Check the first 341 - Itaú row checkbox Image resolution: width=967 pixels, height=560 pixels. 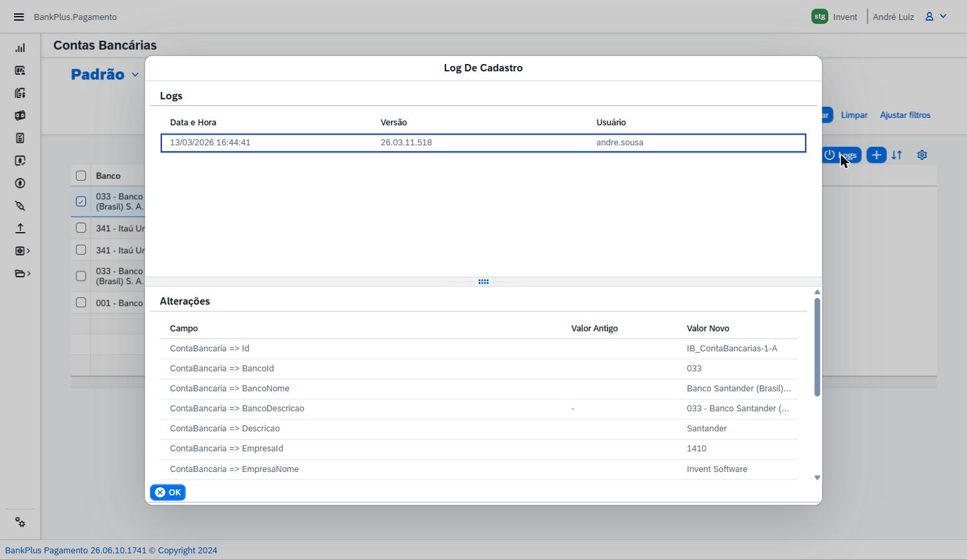(81, 228)
